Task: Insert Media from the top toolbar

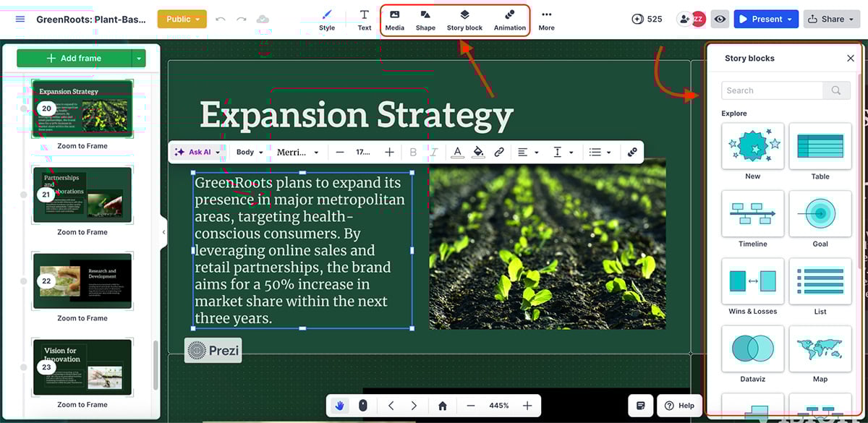Action: 394,19
